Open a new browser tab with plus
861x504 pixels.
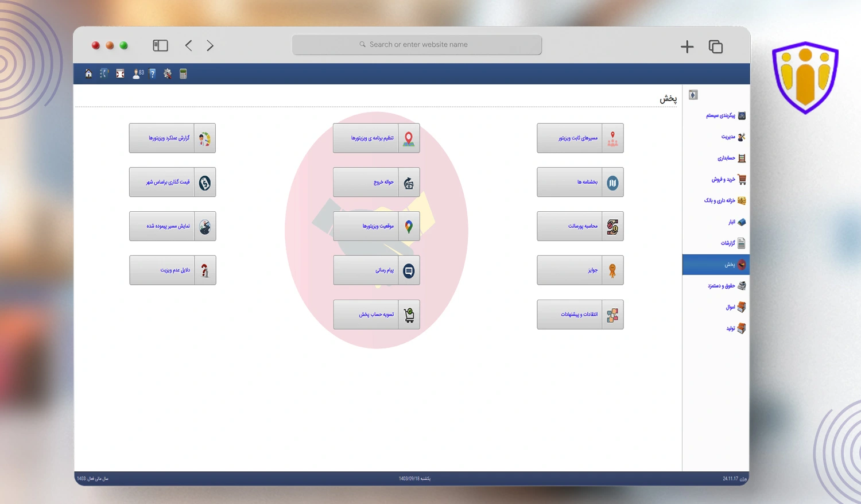point(687,47)
